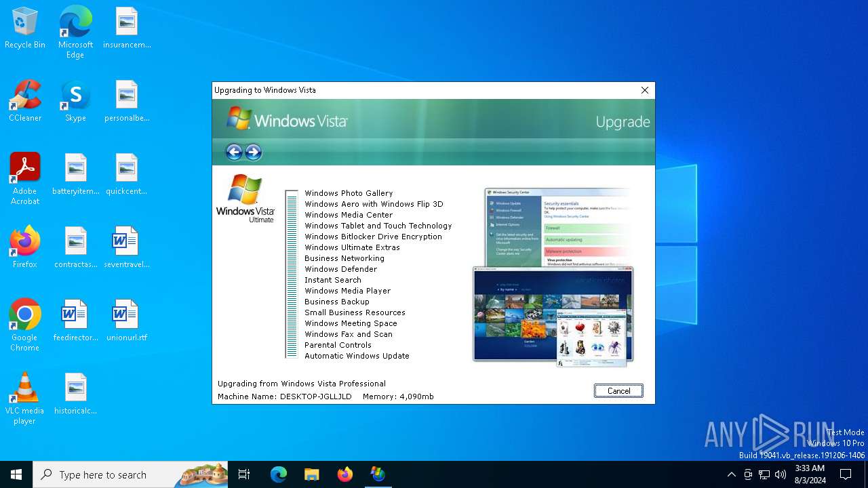868x488 pixels.
Task: Open Microsoft Edge desktop shortcut
Action: click(x=75, y=32)
